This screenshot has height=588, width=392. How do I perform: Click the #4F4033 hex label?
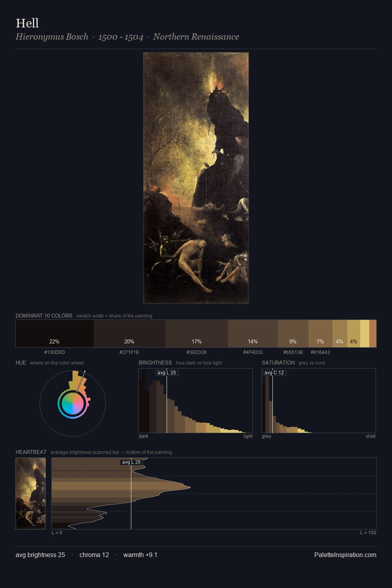point(253,352)
